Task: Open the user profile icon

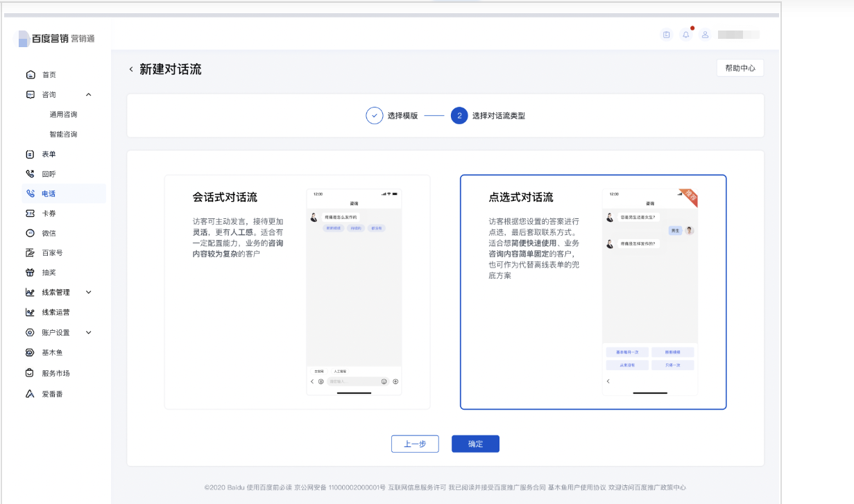Action: point(705,34)
